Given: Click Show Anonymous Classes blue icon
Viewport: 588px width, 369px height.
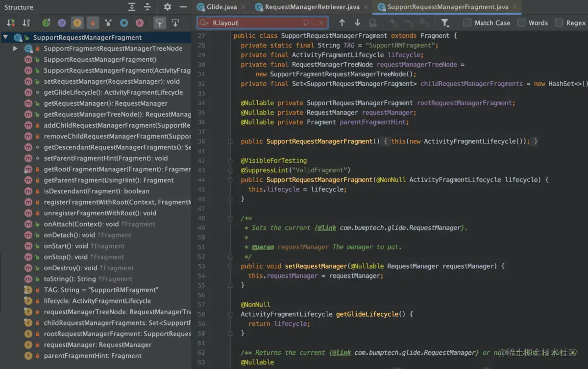Looking at the screenshot, I should (124, 23).
